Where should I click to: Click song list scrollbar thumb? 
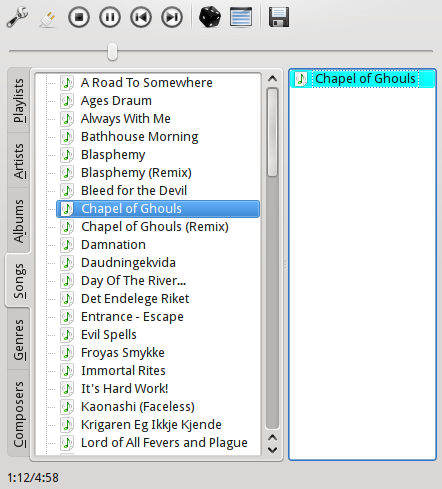pos(273,132)
